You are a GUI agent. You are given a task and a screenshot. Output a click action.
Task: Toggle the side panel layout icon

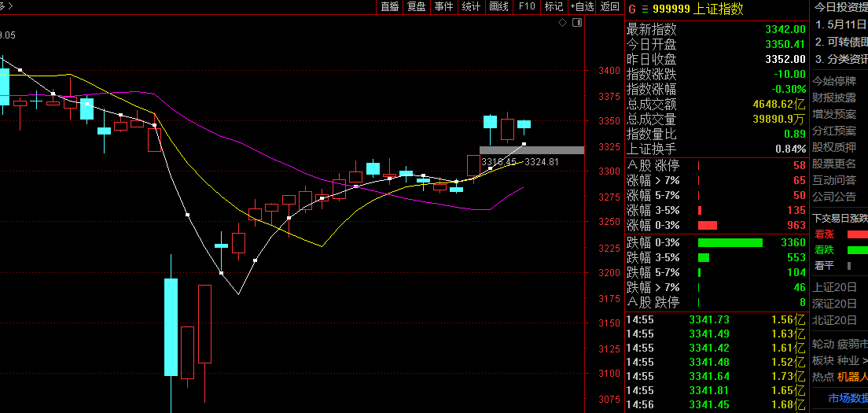[577, 23]
